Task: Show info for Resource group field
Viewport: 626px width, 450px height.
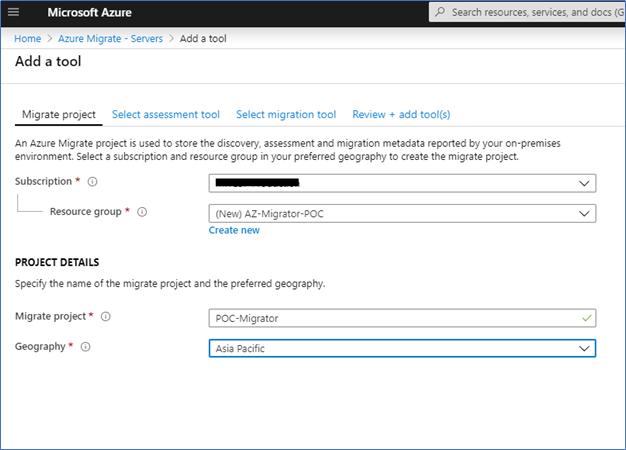Action: pyautogui.click(x=142, y=212)
